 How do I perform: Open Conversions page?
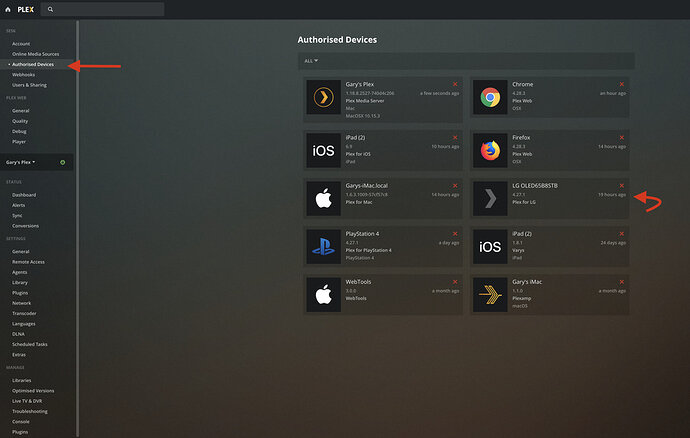[x=26, y=226]
